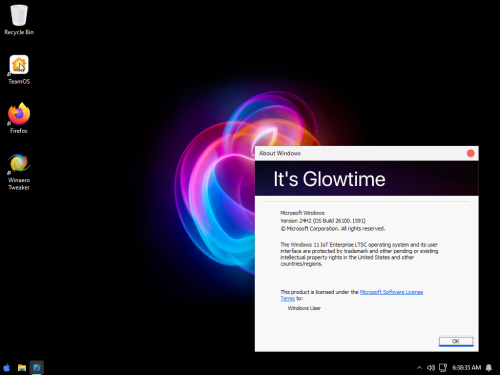Click the Microsoft Corporation copyright line
This screenshot has width=500, height=375.
click(x=333, y=229)
